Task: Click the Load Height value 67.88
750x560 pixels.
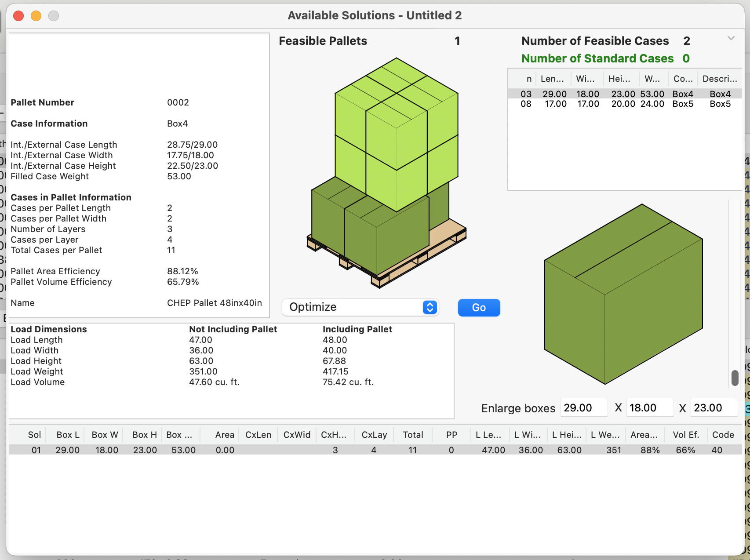Action: point(334,361)
